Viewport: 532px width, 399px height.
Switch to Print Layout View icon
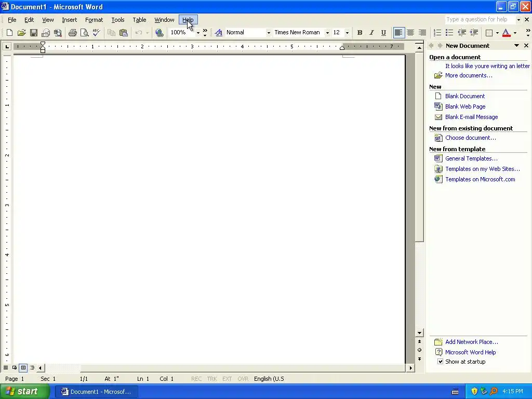23,368
